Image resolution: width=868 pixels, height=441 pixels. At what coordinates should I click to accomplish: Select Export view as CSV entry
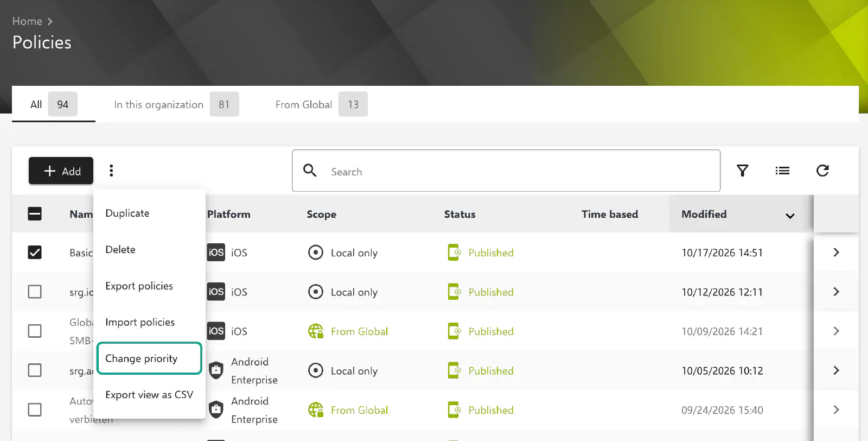point(149,395)
